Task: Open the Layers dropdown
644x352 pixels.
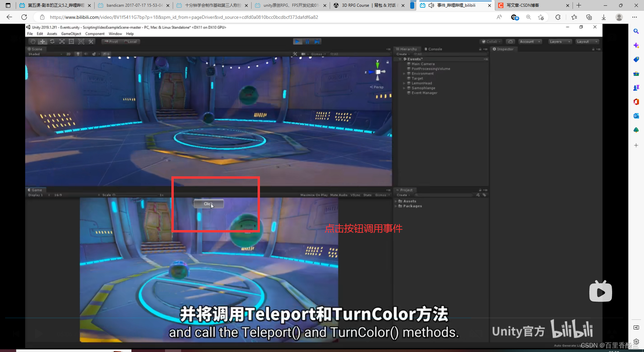Action: tap(560, 42)
